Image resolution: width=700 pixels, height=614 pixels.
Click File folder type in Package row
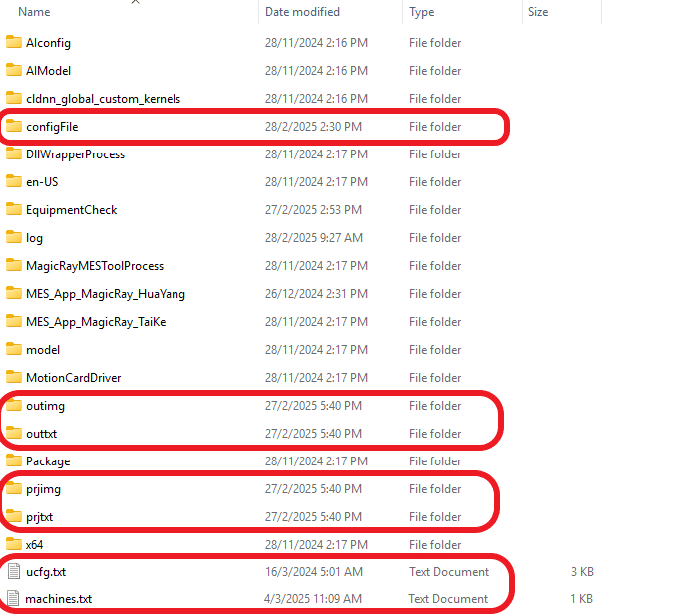point(435,460)
